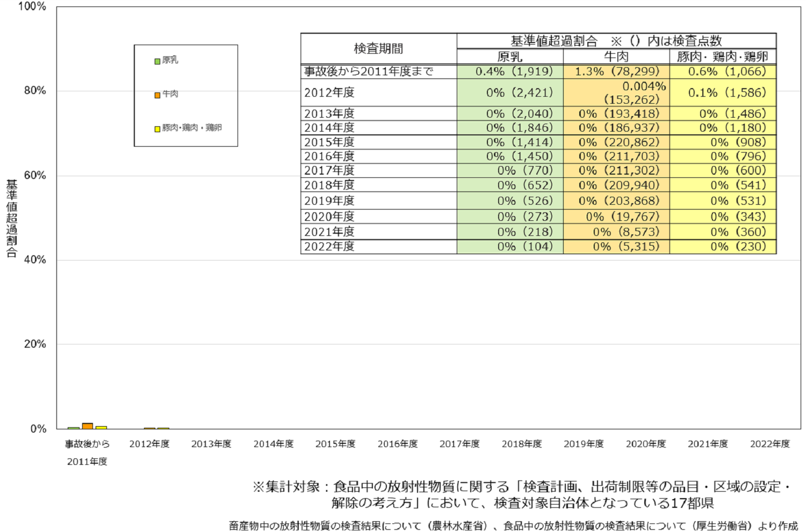Click the green 原乳 legend swatch

(157, 61)
